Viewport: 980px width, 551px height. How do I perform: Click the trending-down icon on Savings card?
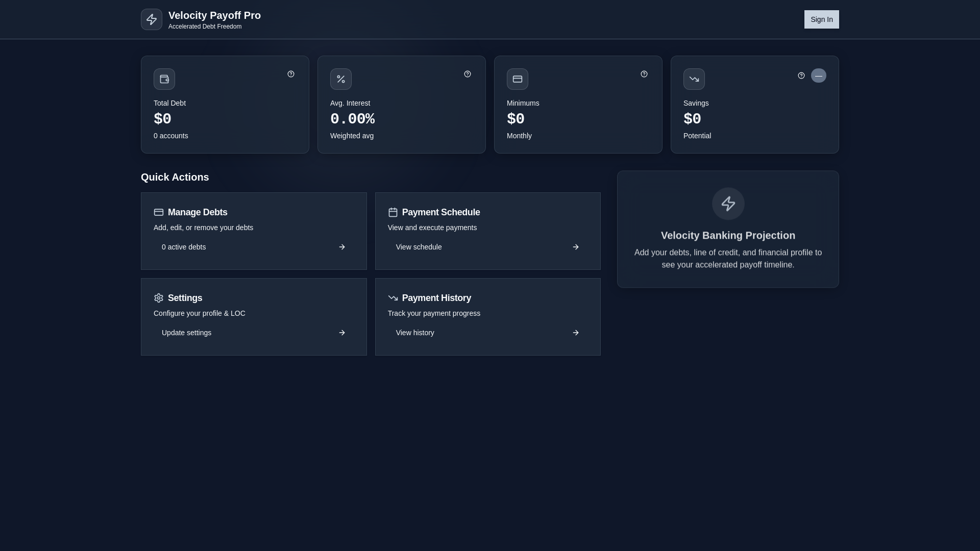click(x=694, y=79)
